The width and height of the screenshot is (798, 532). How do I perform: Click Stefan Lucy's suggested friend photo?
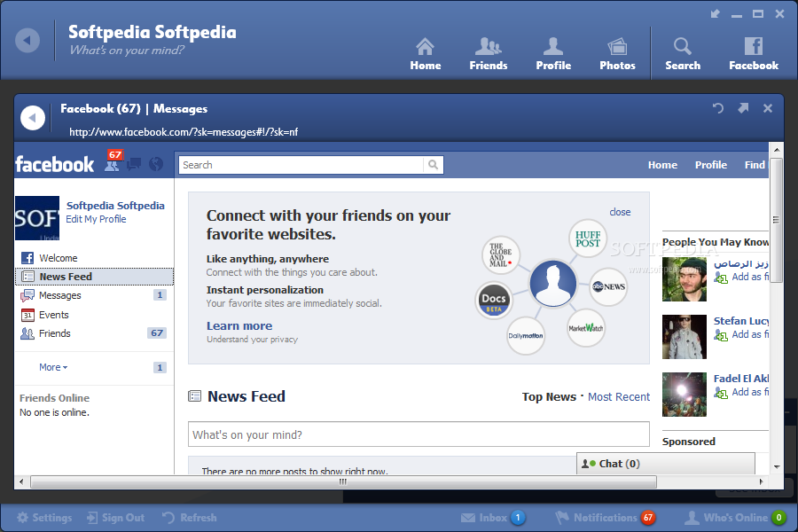click(x=685, y=337)
